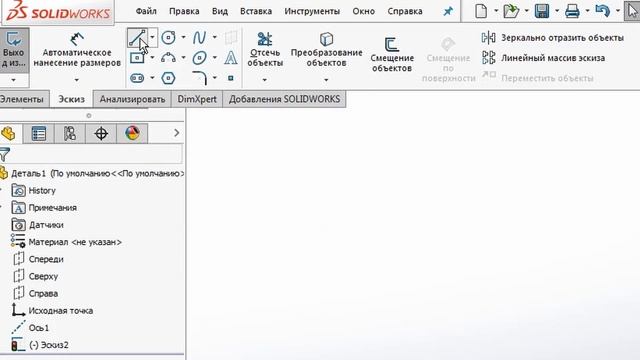Switch to the DimXpert tab
640x360 pixels.
tap(197, 99)
